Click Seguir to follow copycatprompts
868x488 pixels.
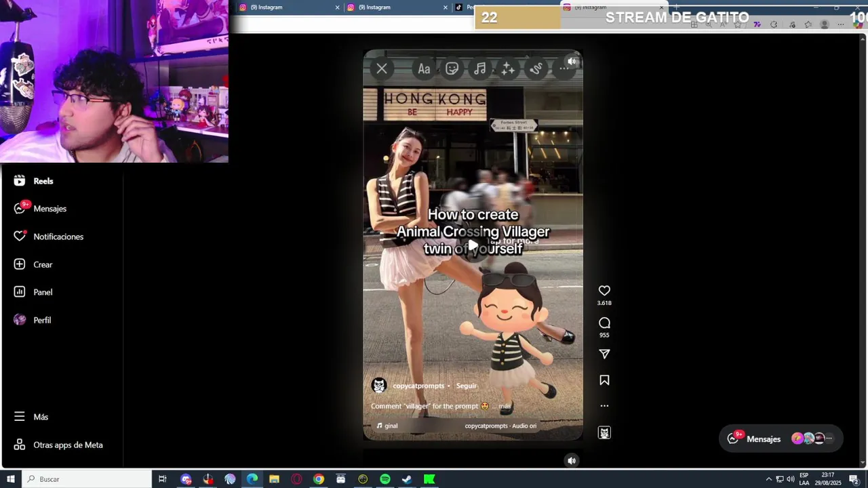pos(466,386)
